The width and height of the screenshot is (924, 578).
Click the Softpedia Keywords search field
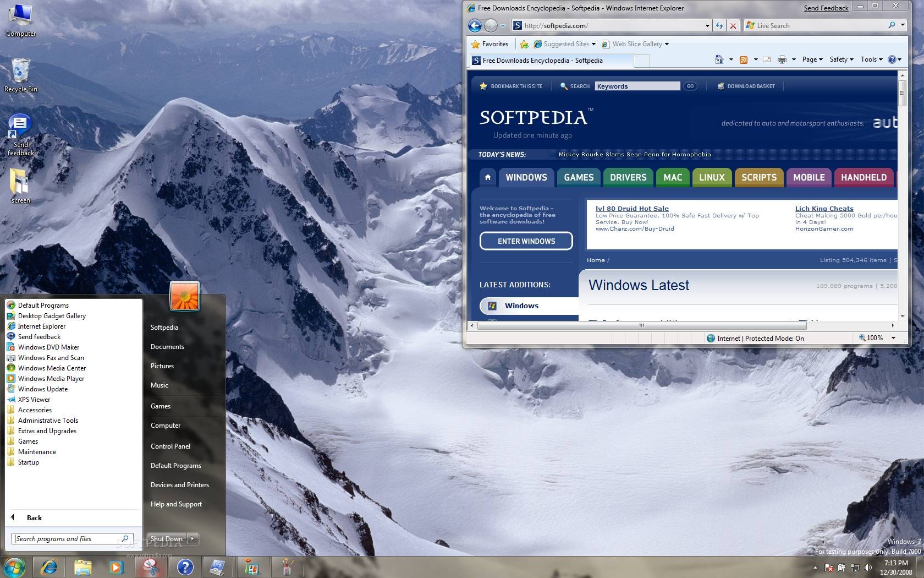pos(637,86)
